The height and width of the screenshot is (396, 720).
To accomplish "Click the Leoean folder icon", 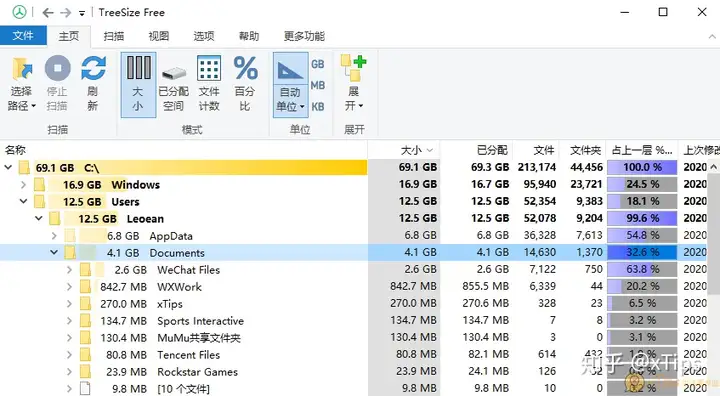I will 55,219.
